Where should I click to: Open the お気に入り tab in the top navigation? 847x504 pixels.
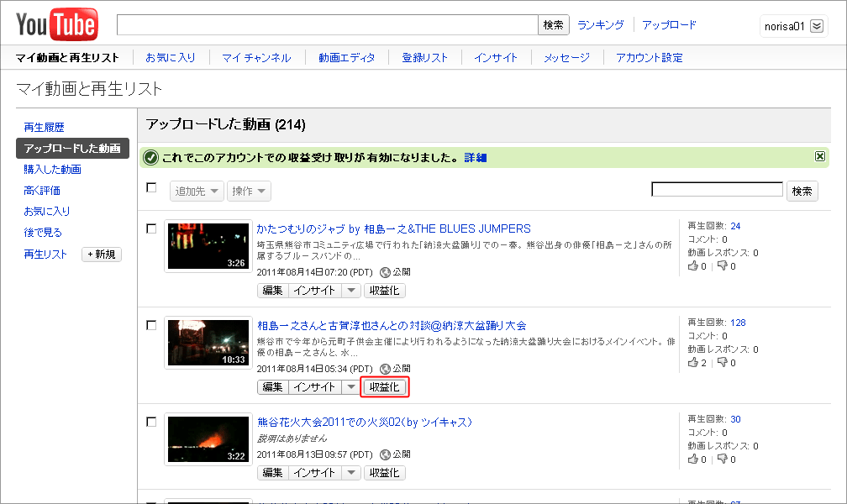[170, 57]
